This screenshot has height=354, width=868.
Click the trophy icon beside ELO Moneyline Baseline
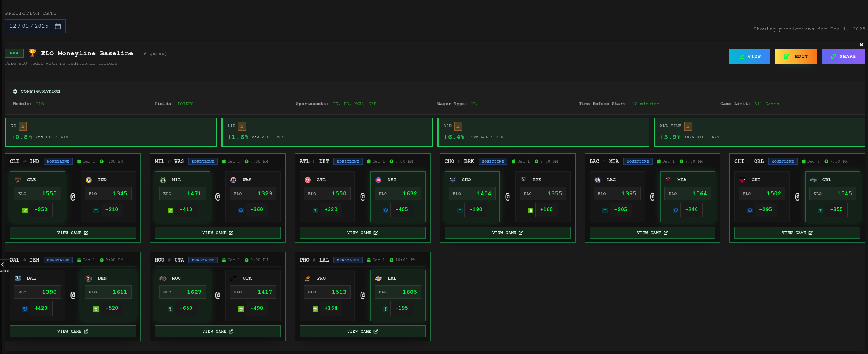point(32,53)
